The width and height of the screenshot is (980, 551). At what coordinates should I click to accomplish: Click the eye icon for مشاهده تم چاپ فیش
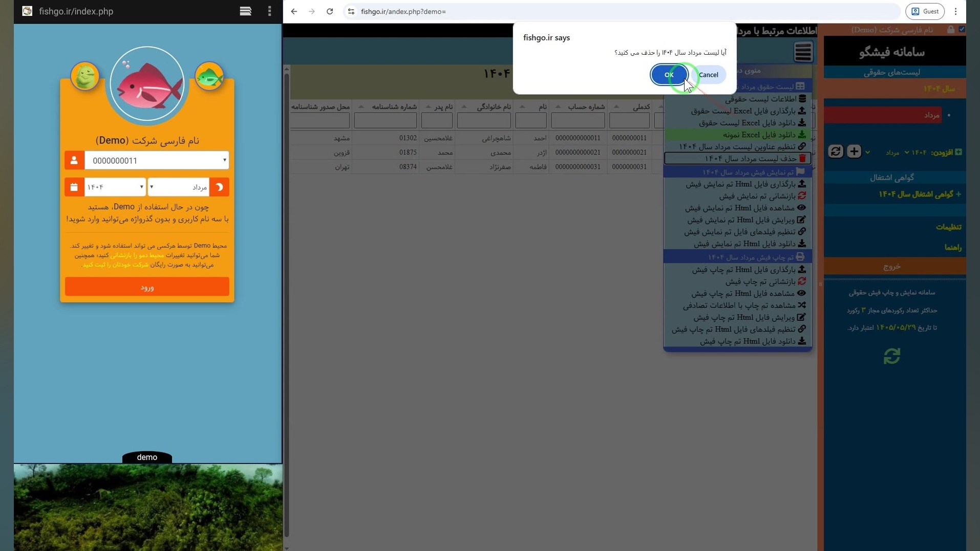tap(802, 294)
